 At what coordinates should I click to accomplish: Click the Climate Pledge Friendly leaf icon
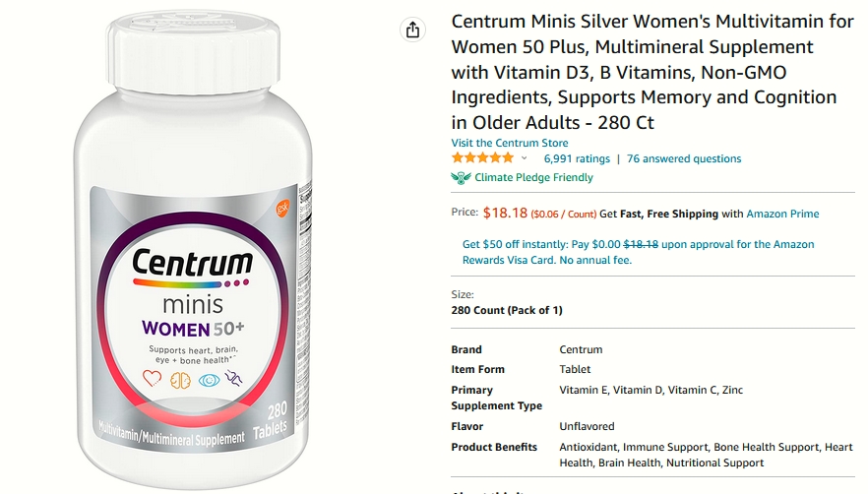coord(461,178)
